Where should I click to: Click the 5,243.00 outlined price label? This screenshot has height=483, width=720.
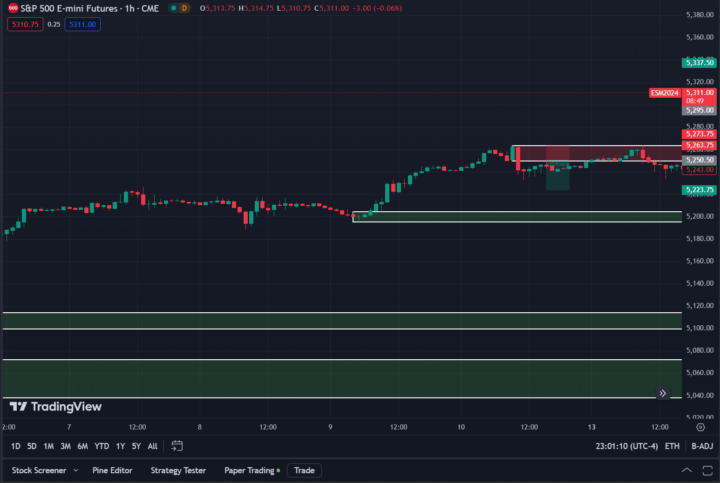[x=699, y=170]
